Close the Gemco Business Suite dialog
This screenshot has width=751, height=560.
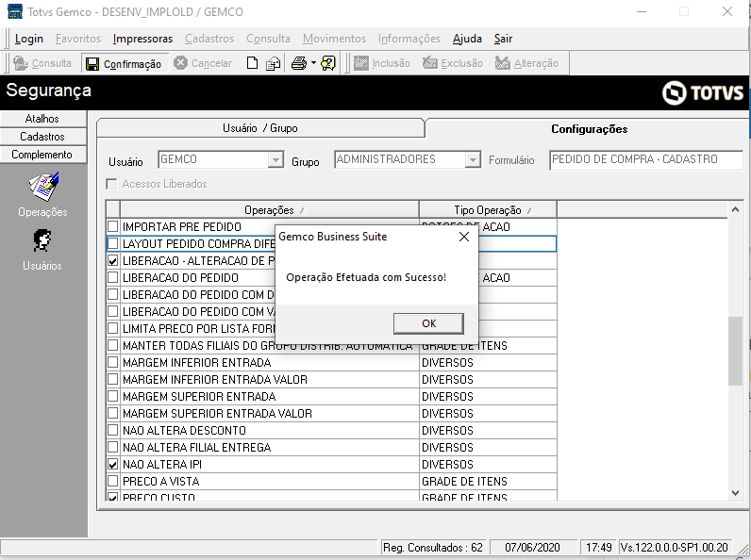[x=463, y=237]
